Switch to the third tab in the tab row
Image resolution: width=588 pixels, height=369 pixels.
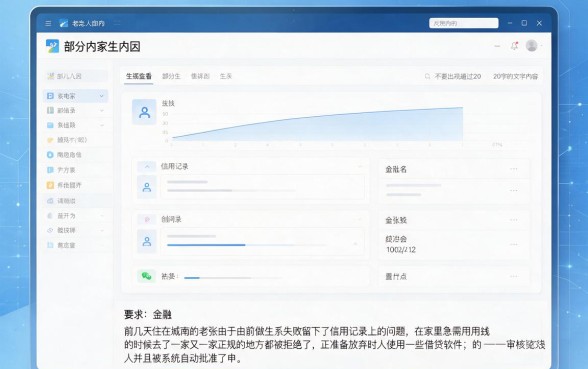tap(200, 76)
